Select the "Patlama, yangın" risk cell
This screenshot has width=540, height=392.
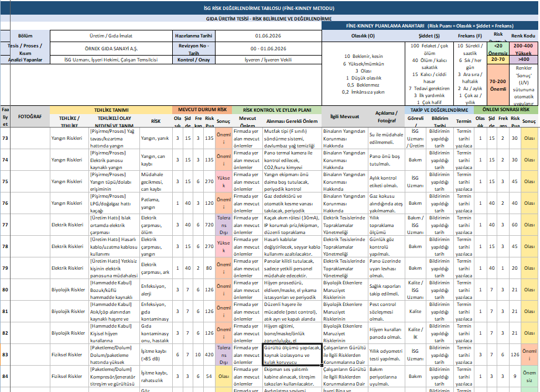pos(156,203)
